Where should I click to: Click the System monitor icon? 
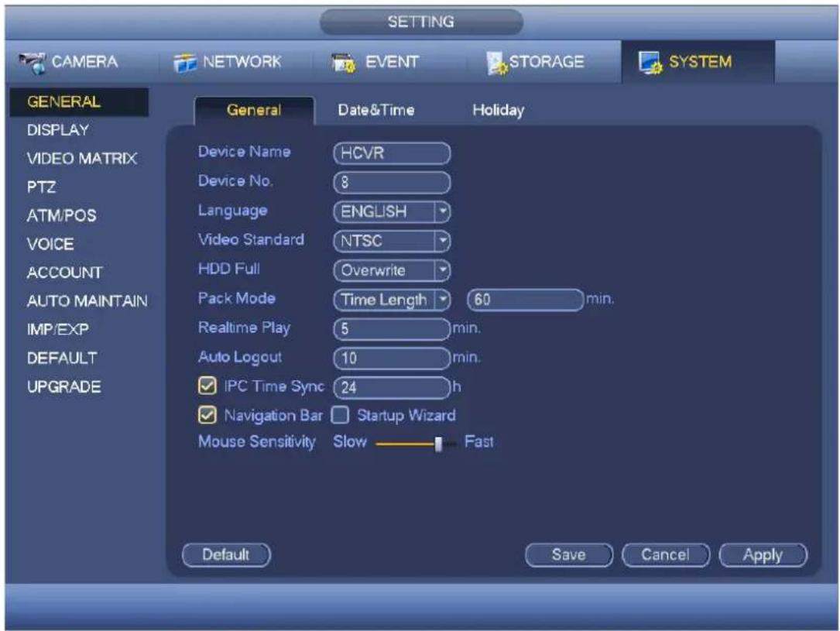(x=650, y=63)
